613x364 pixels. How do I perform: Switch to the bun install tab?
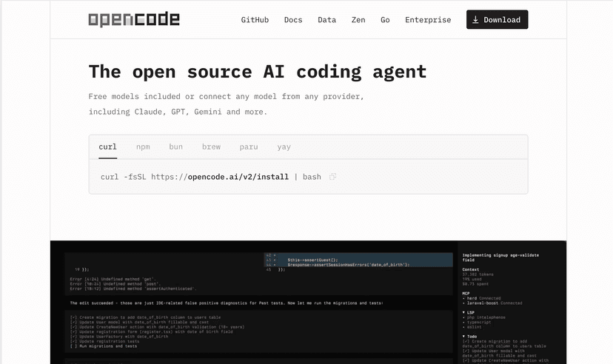176,146
